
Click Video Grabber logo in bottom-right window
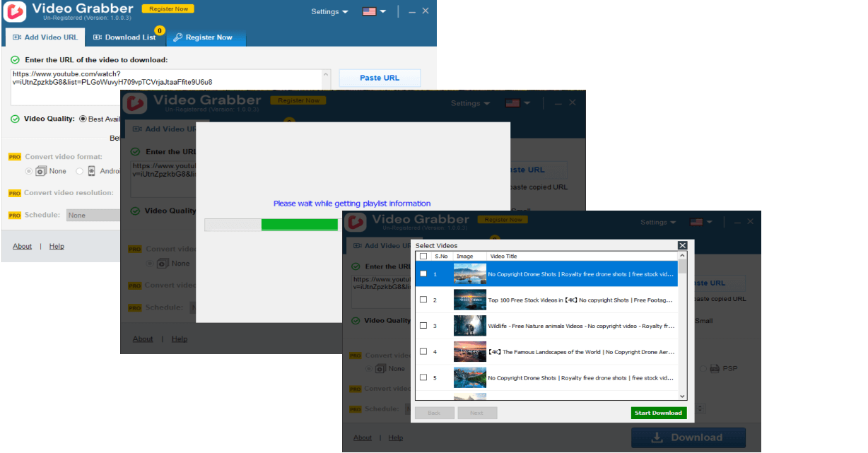coord(356,222)
